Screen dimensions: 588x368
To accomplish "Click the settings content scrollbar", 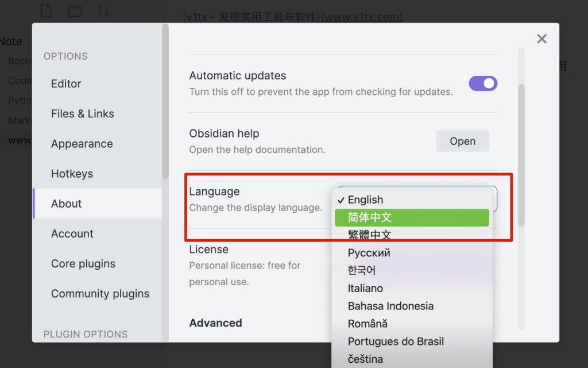I will 521,156.
